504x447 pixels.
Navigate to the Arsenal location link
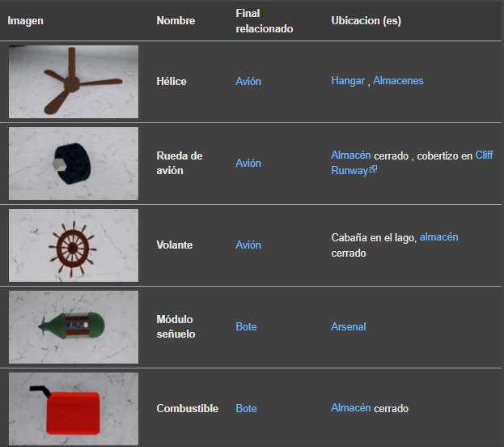tap(349, 327)
